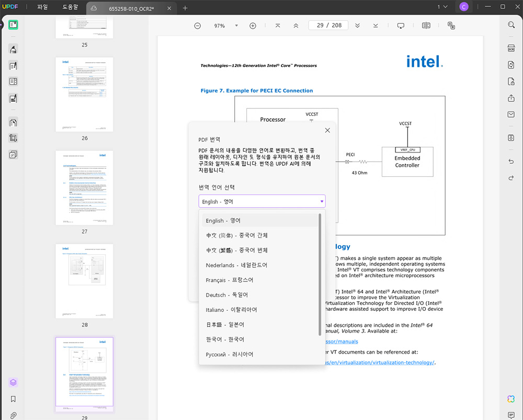Open the Form preparation tool in sidebar
The image size is (523, 420).
13,82
